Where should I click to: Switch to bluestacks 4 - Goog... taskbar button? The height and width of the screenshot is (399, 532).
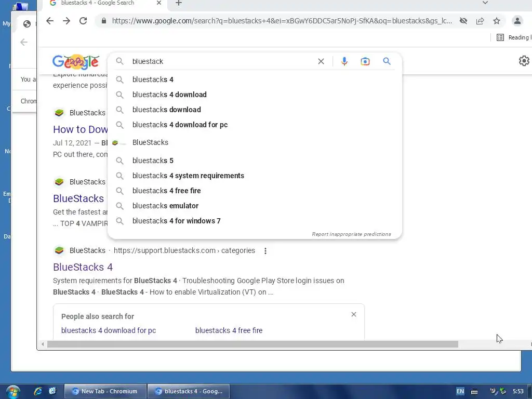pos(189,391)
